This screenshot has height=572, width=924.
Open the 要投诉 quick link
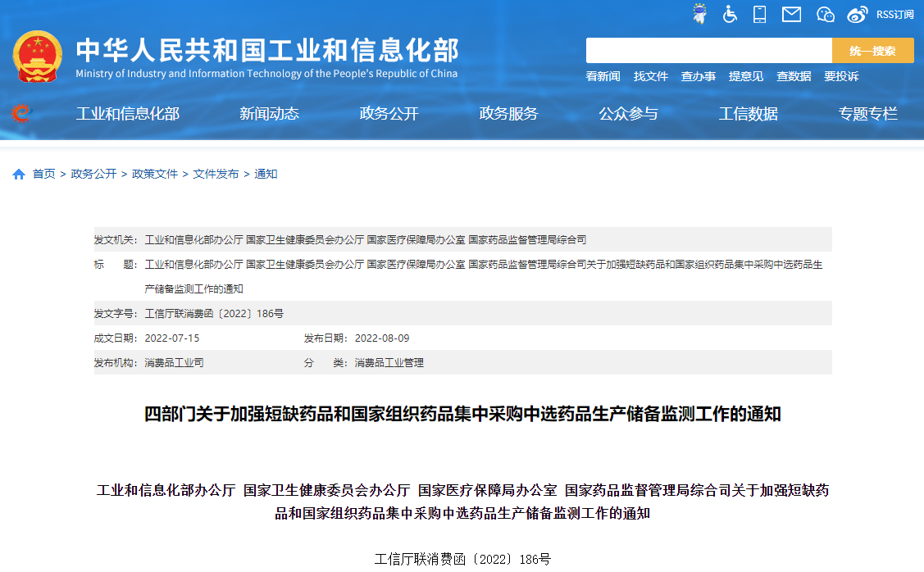coord(841,76)
